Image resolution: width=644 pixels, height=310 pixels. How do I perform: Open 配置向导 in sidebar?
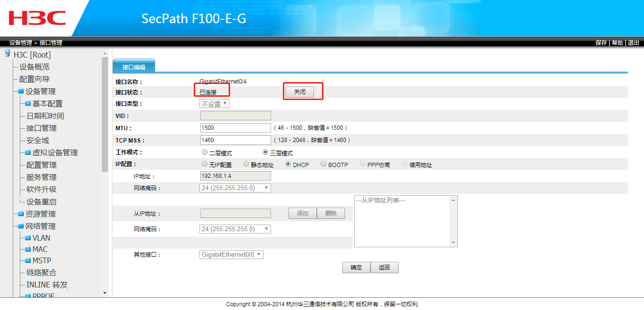click(34, 79)
